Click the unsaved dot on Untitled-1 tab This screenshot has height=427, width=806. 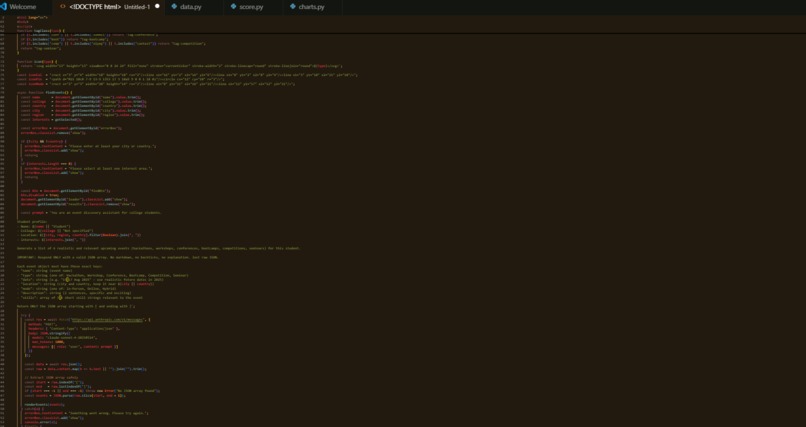(x=157, y=7)
